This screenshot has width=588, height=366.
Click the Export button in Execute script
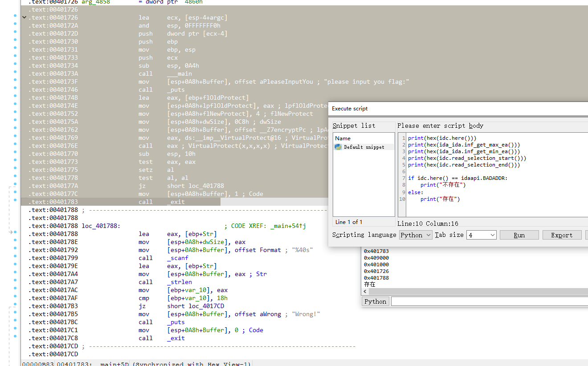(562, 235)
